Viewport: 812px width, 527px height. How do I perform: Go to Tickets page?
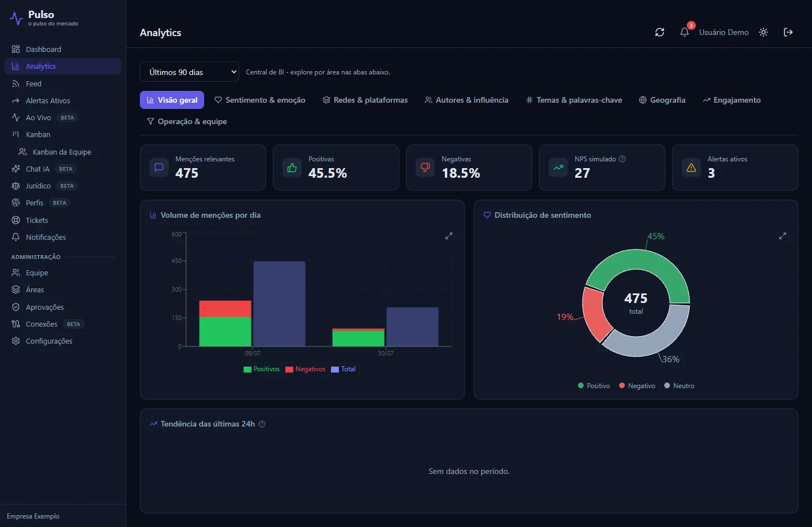[x=63, y=220]
